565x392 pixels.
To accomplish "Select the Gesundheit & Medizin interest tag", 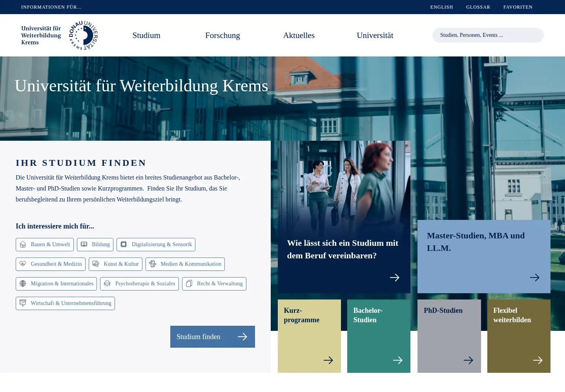I will point(51,264).
